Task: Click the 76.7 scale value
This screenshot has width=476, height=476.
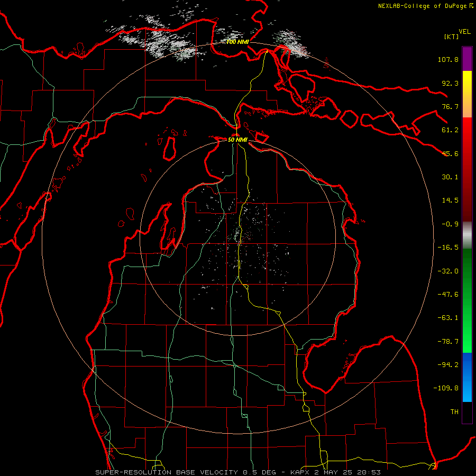Action: click(450, 106)
